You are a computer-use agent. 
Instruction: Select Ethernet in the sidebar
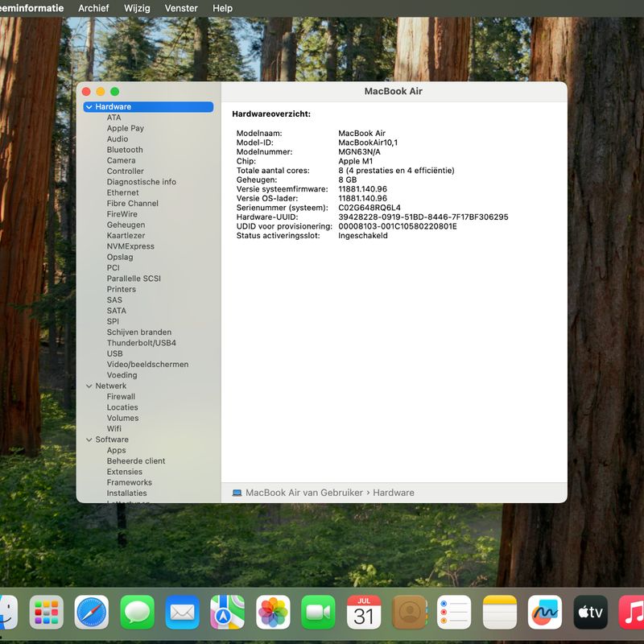[123, 192]
